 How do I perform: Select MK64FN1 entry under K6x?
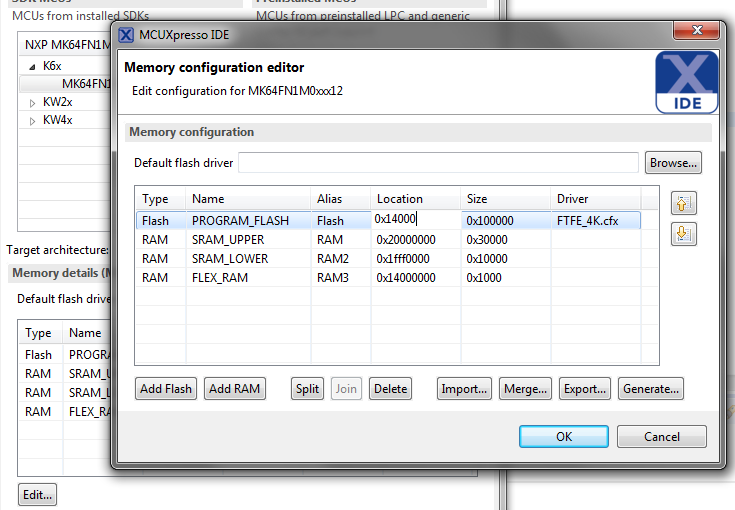[86, 84]
